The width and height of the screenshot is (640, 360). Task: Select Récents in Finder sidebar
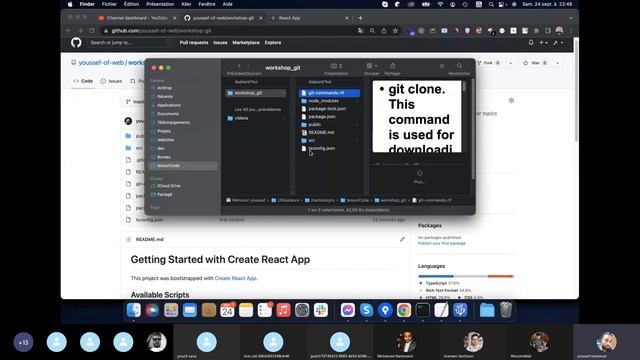coord(165,96)
